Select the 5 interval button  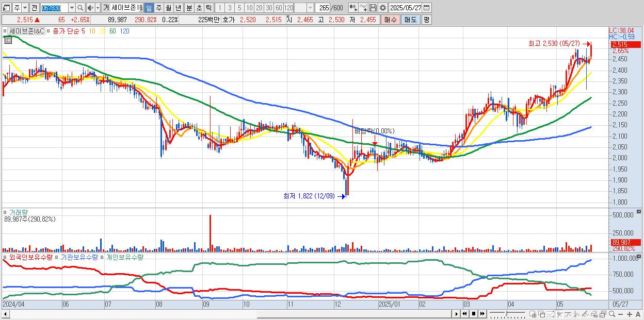point(239,8)
